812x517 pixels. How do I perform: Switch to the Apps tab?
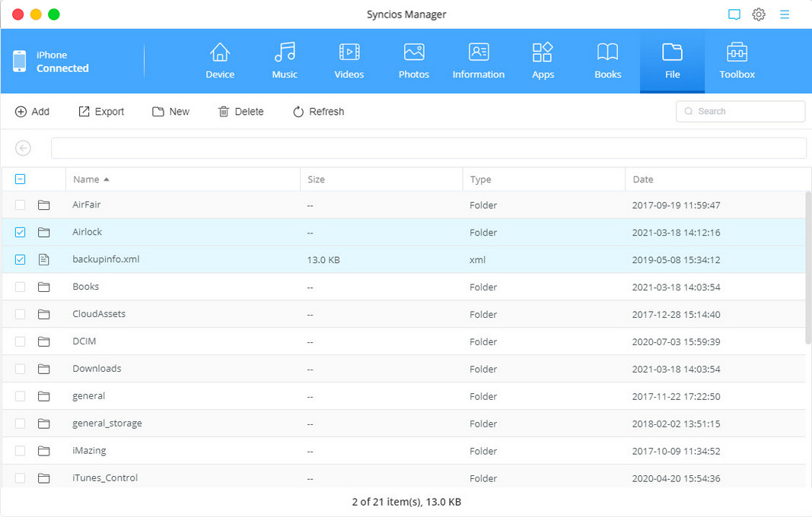[x=543, y=61]
